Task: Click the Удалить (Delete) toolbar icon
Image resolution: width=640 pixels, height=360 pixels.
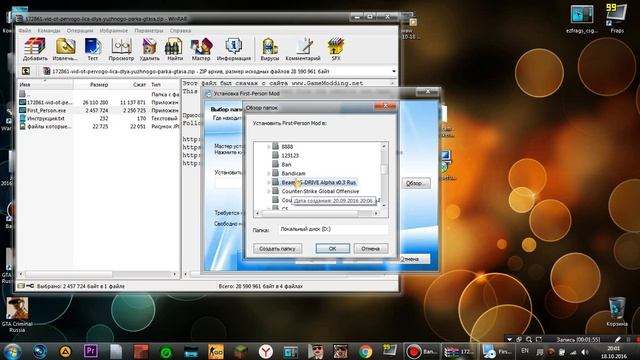Action: click(149, 49)
